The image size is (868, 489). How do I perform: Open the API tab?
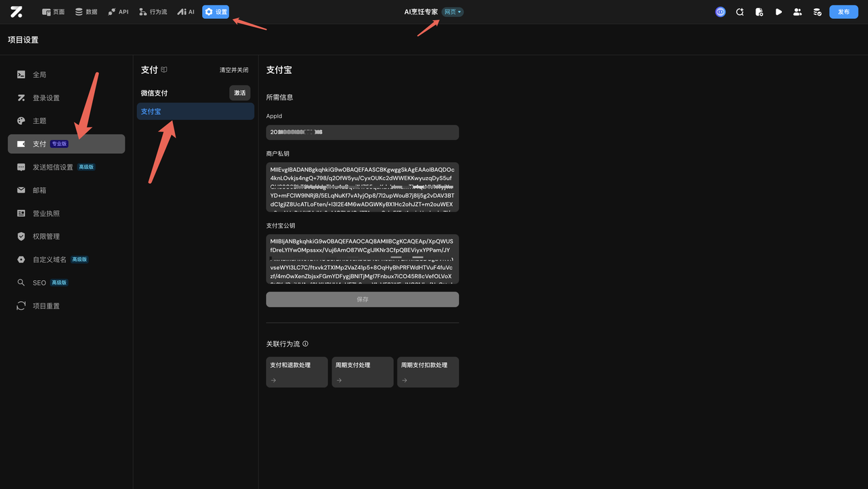118,12
